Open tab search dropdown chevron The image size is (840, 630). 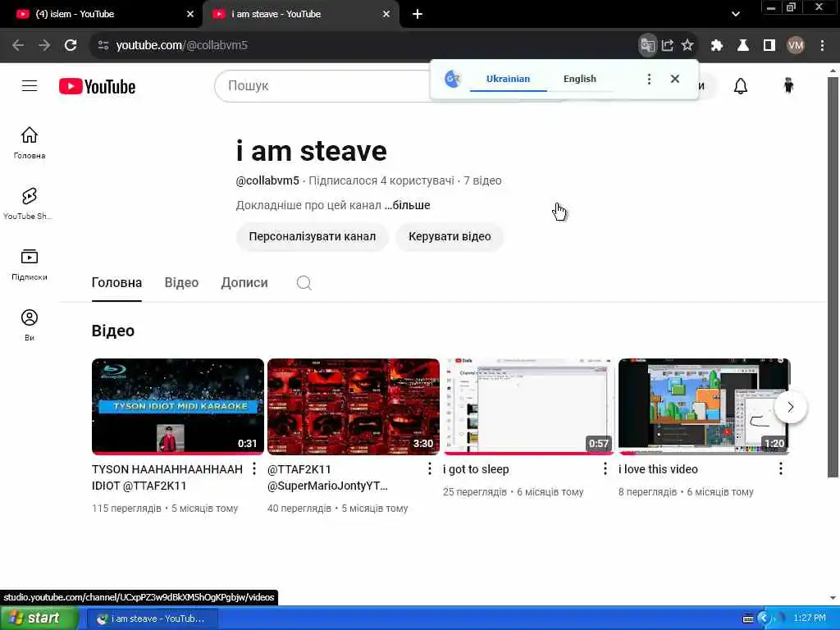click(x=736, y=15)
